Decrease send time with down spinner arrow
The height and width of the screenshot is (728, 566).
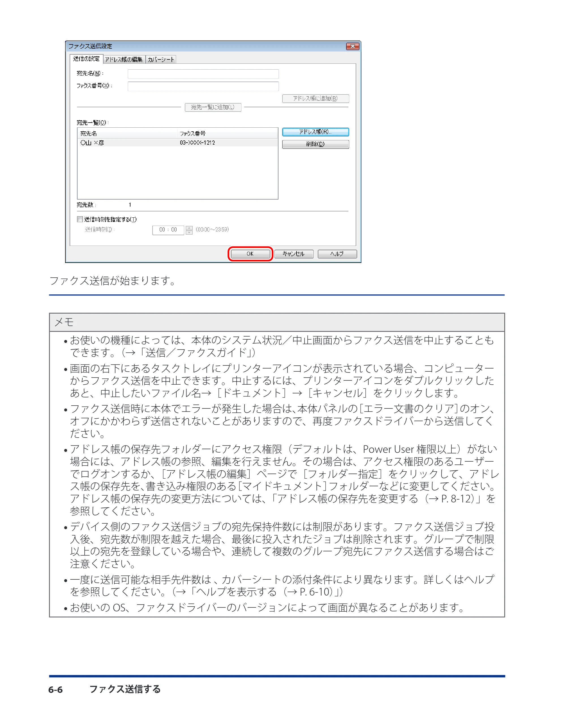coord(189,232)
